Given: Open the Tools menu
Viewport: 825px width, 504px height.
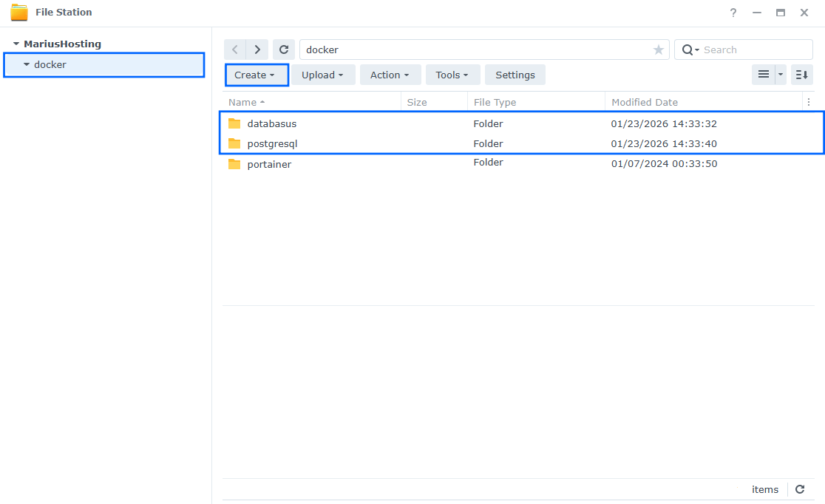Looking at the screenshot, I should click(452, 75).
